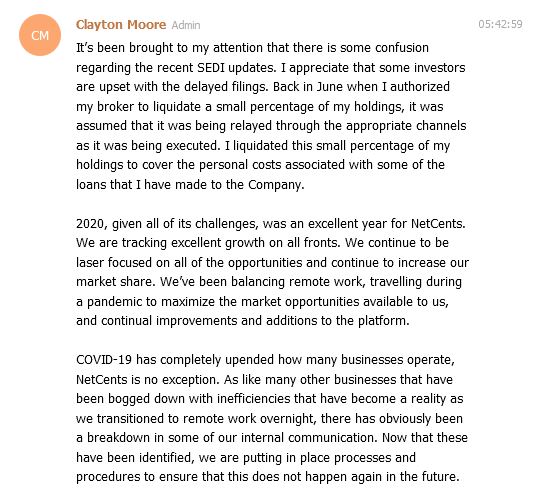Image resolution: width=546 pixels, height=497 pixels.
Task: Click the orange CM avatar icon
Action: (x=40, y=35)
